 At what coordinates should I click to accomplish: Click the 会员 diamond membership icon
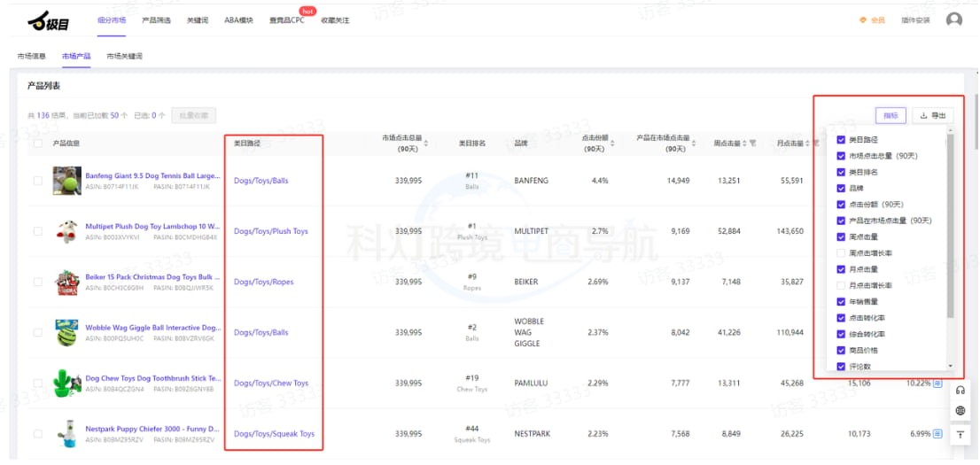[863, 20]
